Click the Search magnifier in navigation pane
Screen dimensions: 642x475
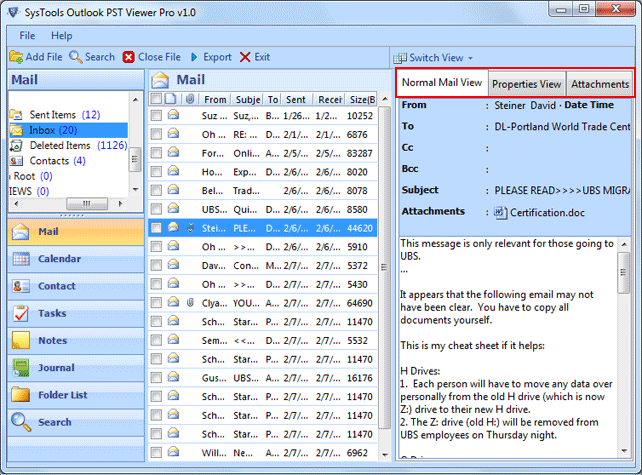(x=21, y=422)
